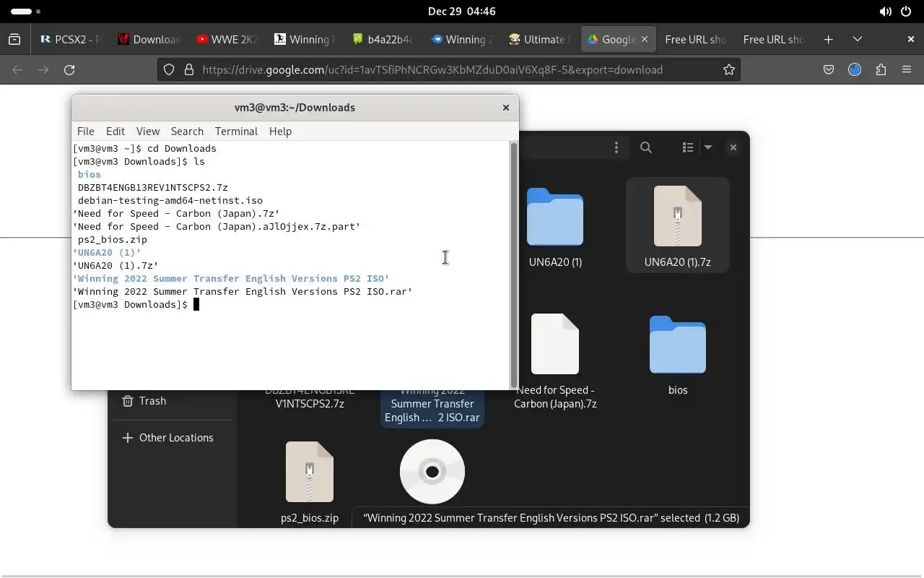The width and height of the screenshot is (924, 578).
Task: Open the file manager kebab options menu
Action: [616, 147]
